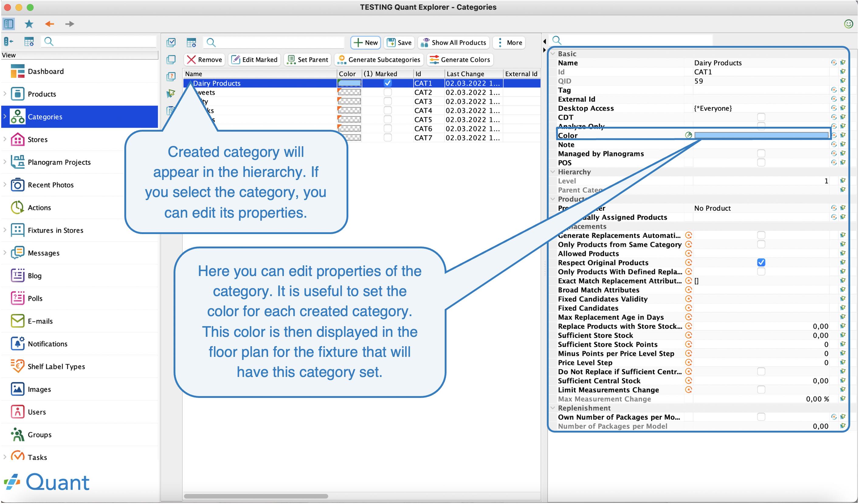This screenshot has height=504, width=859.
Task: Open Recent Photos section
Action: tap(50, 185)
